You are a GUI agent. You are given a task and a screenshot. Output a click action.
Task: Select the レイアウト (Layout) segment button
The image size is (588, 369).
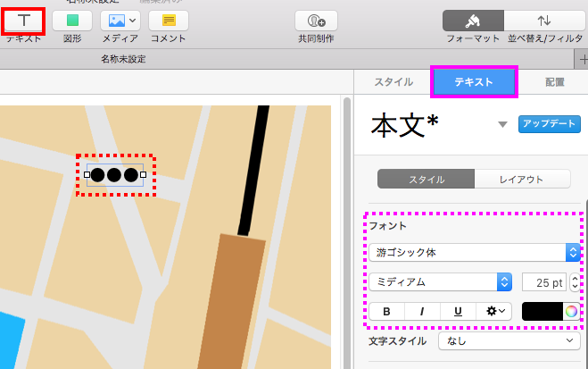click(x=521, y=180)
